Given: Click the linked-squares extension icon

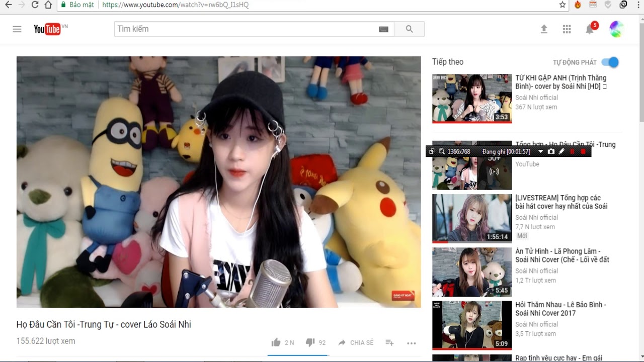Looking at the screenshot, I should [623, 5].
